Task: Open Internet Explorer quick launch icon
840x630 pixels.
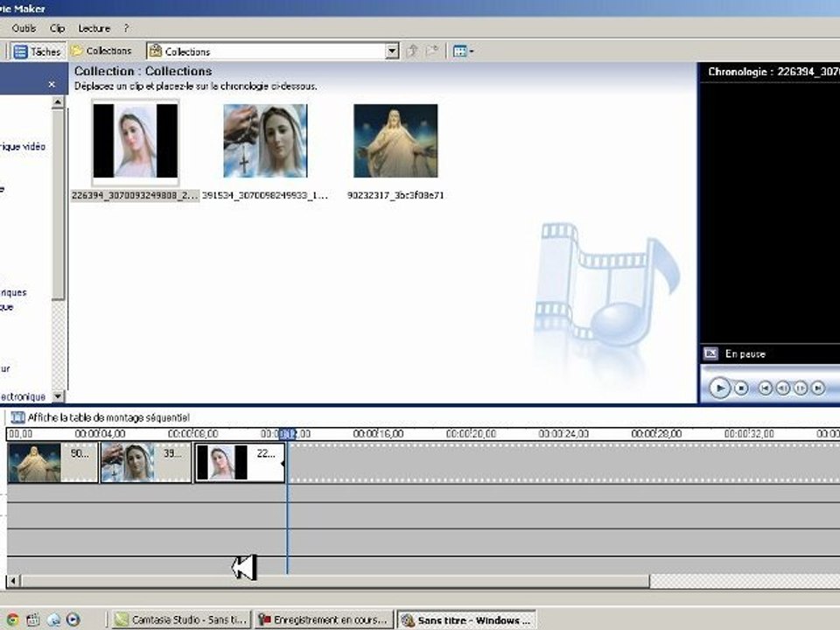Action: 53,619
